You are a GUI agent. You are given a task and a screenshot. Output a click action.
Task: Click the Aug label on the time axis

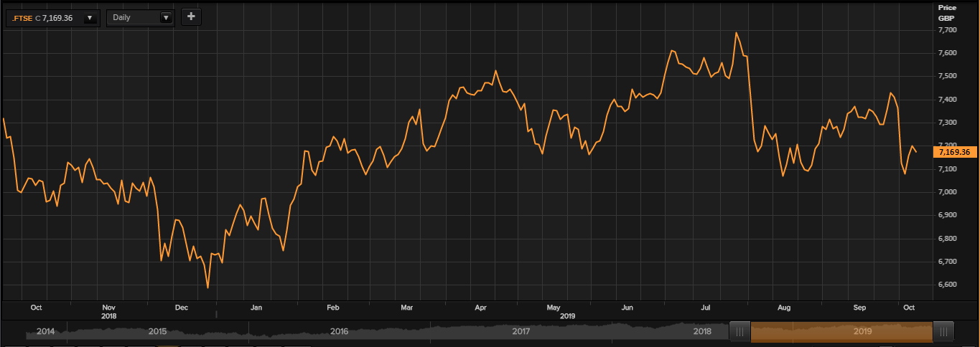(x=784, y=308)
